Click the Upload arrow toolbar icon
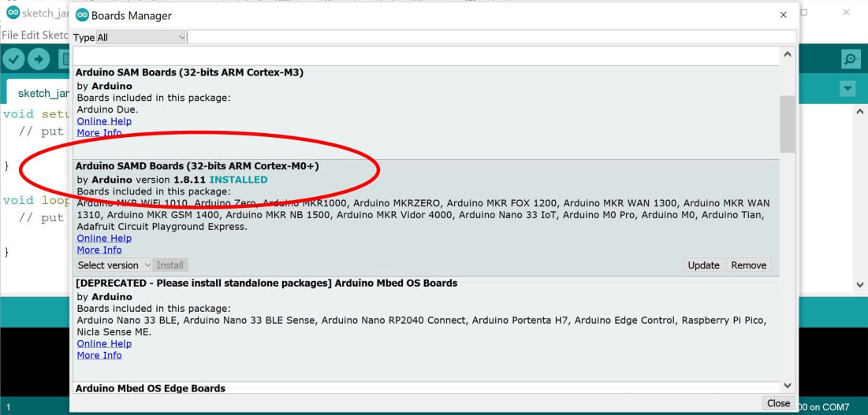The height and width of the screenshot is (415, 868). (x=38, y=59)
